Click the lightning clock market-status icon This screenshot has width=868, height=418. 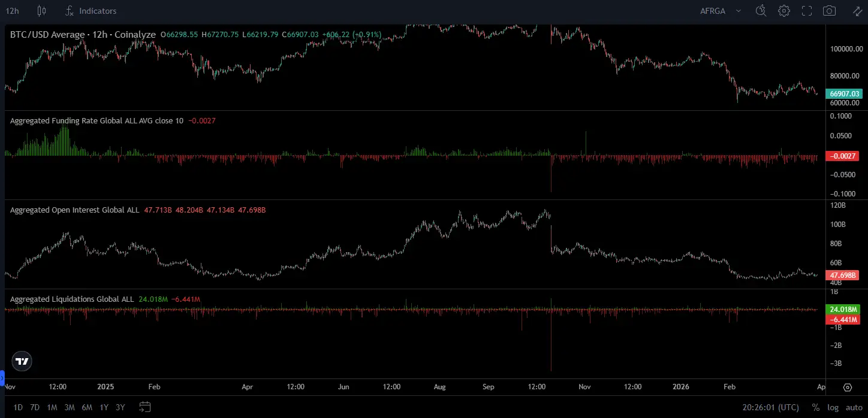pos(761,10)
